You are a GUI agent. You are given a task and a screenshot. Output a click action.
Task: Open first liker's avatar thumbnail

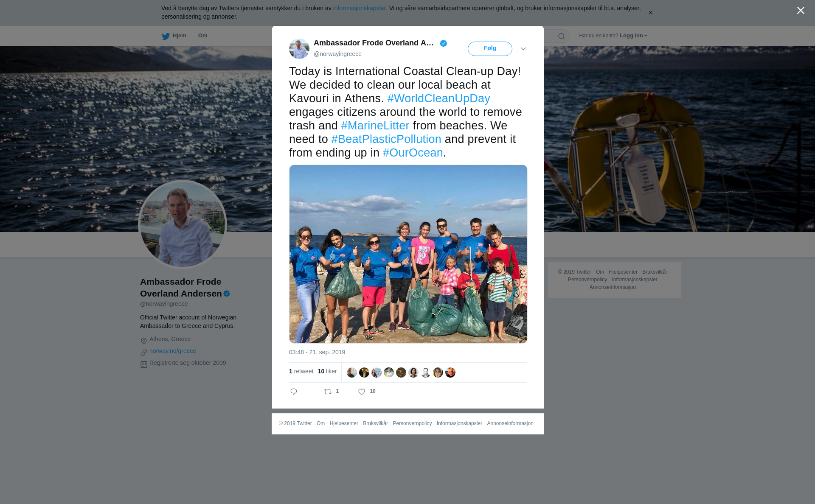click(x=352, y=372)
